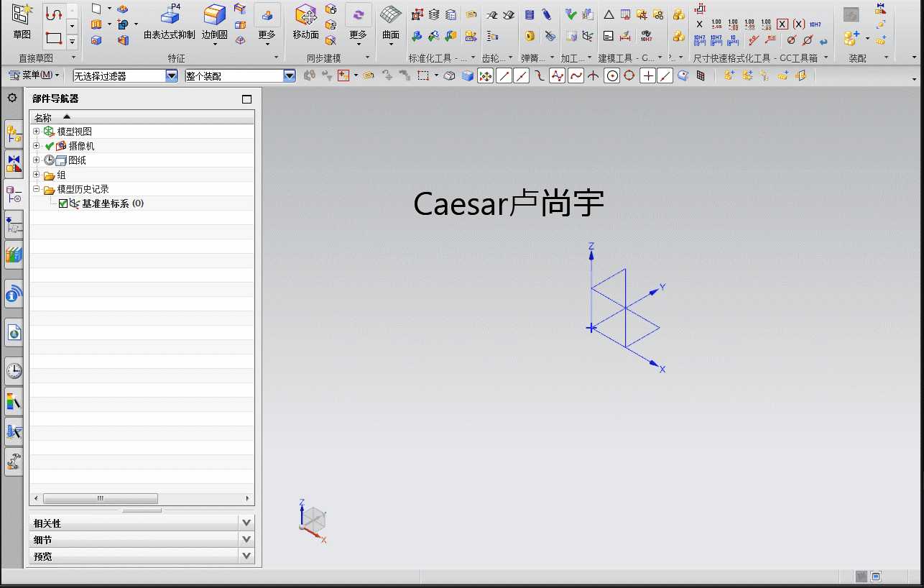924x588 pixels.
Task: Choose the 移动面 move face tool
Action: coord(306,22)
